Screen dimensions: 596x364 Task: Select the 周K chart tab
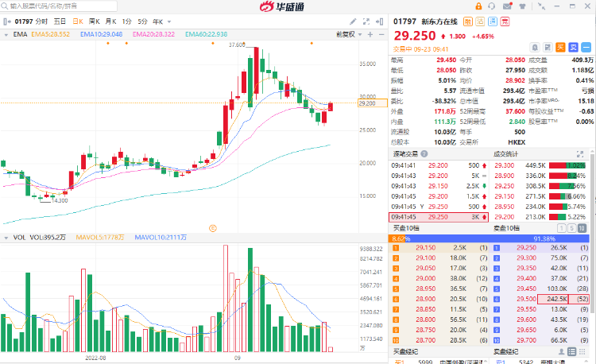pos(95,21)
